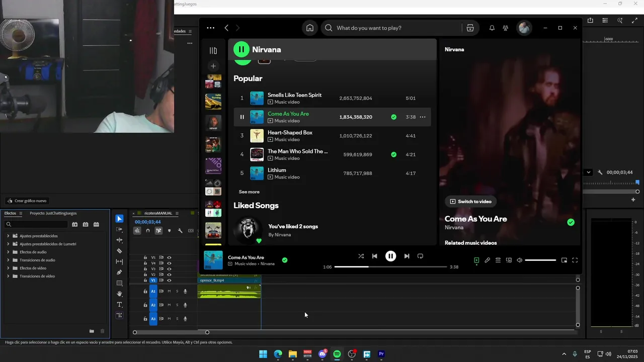644x362 pixels.
Task: Toggle Now Playing view
Action: click(476, 260)
